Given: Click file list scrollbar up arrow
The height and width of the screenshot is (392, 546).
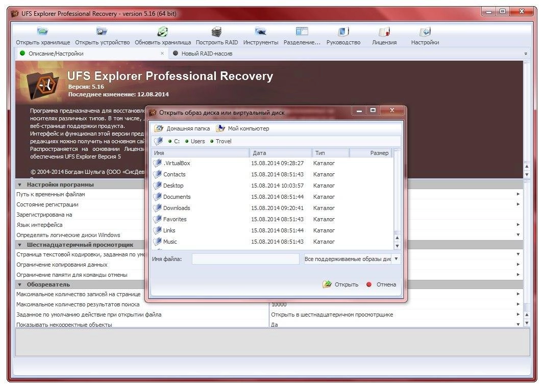Looking at the screenshot, I should click(x=397, y=238).
